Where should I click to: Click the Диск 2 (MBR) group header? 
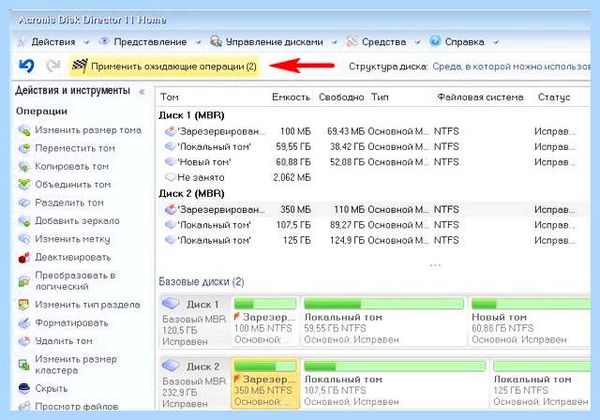point(192,194)
